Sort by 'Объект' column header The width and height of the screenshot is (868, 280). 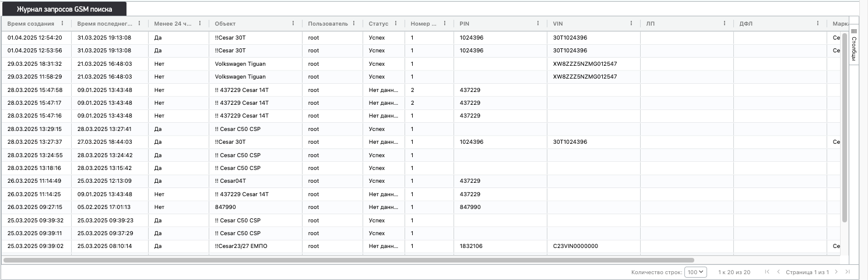click(225, 23)
